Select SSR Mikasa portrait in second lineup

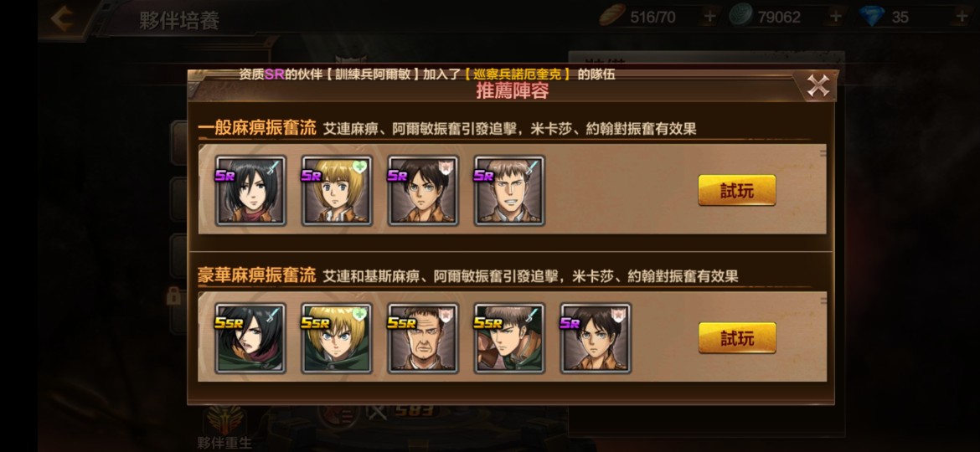[x=250, y=338]
